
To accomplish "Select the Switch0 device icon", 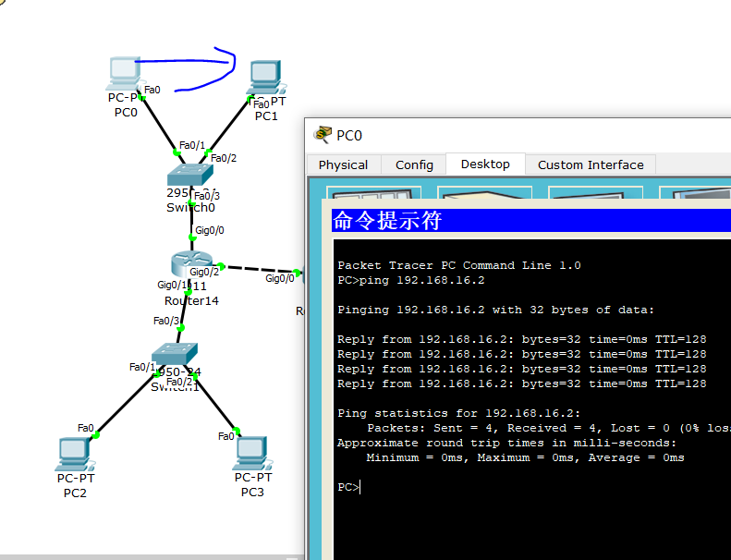I will [190, 175].
